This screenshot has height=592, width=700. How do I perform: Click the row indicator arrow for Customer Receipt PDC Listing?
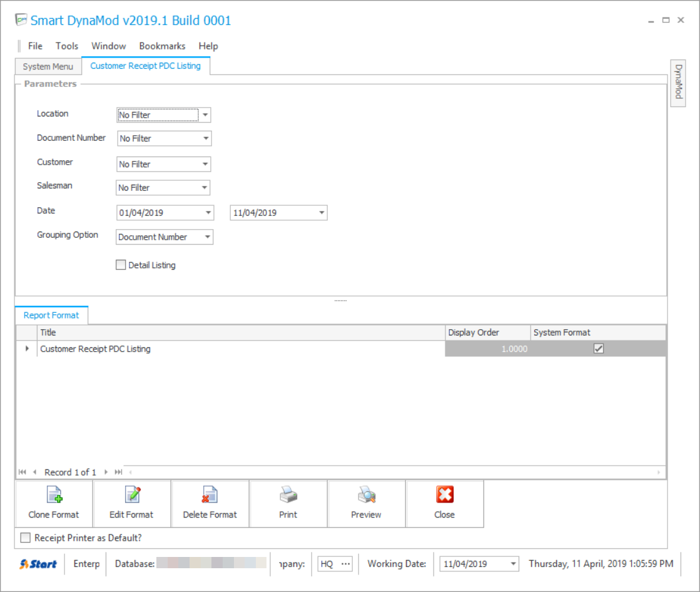click(x=27, y=349)
